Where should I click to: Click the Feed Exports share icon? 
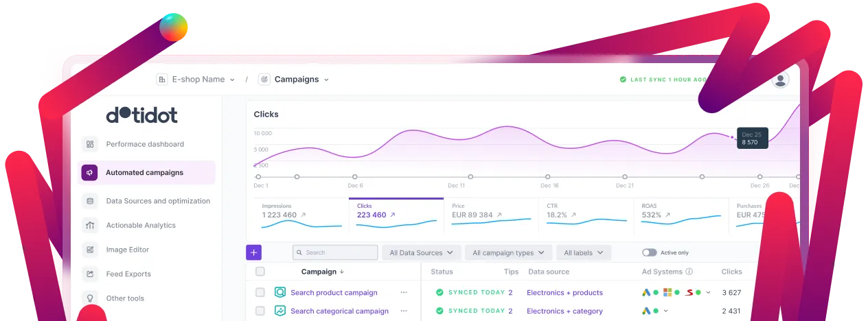point(89,274)
